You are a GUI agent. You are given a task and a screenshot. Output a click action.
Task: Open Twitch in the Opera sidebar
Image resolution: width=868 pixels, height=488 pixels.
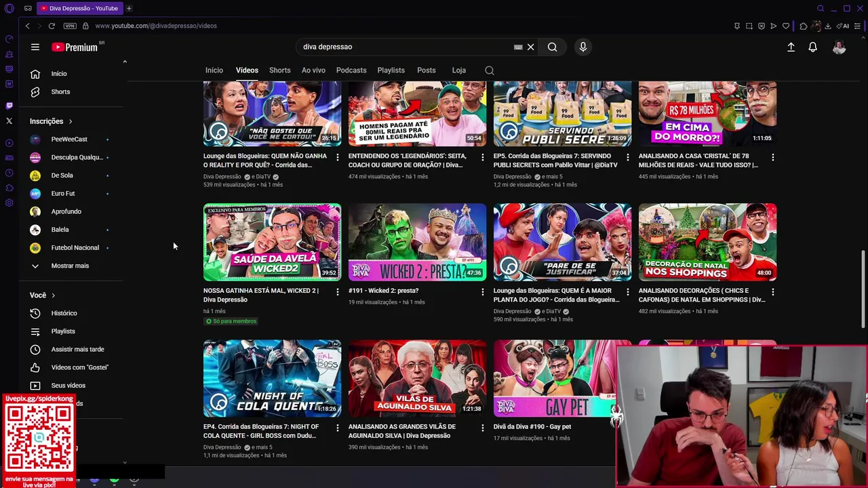click(x=9, y=105)
